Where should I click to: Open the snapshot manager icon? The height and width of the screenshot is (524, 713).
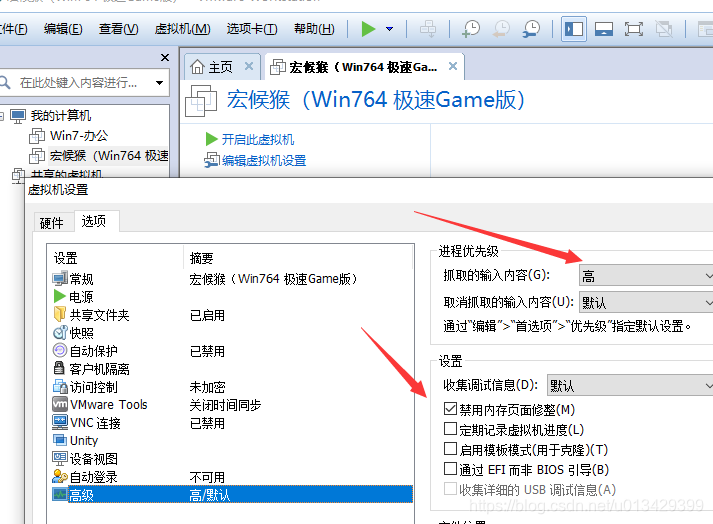[531, 29]
